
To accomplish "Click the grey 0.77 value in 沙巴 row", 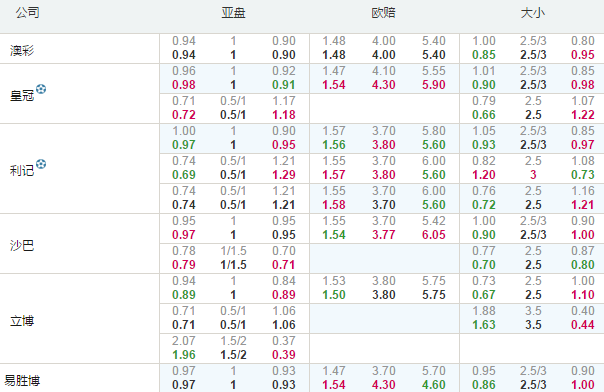I will [484, 251].
